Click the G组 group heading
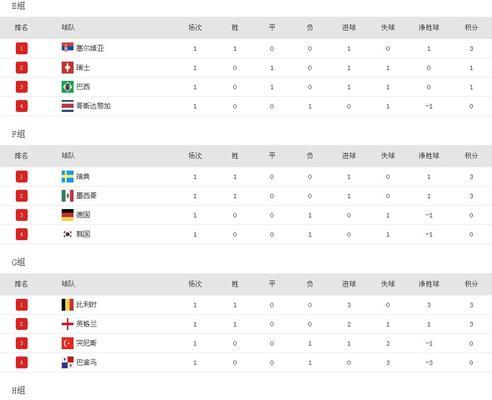This screenshot has height=400, width=492. (18, 262)
